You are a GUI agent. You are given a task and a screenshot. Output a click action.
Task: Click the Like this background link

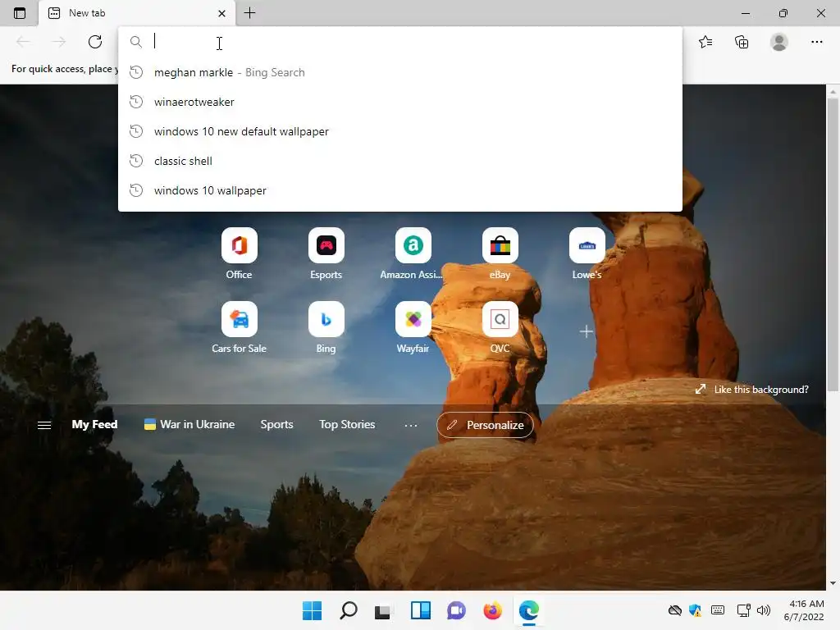pos(752,390)
